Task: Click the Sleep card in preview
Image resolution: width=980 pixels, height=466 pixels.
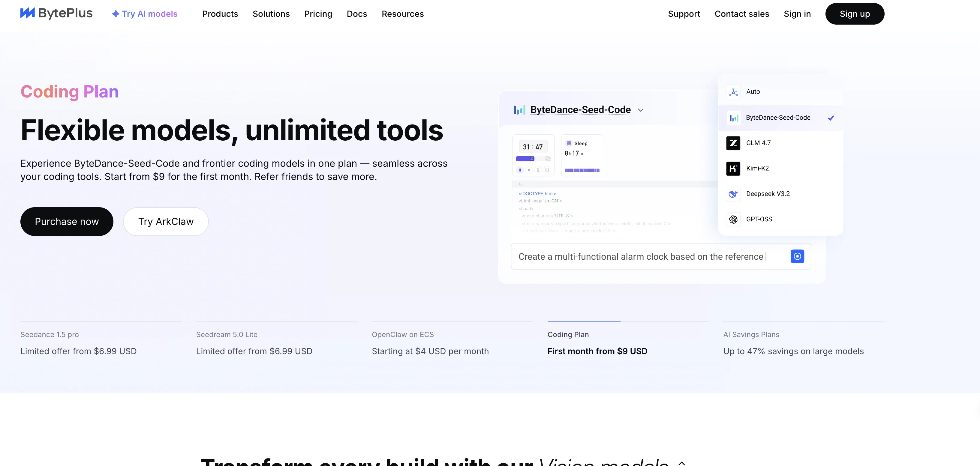Action: [582, 155]
